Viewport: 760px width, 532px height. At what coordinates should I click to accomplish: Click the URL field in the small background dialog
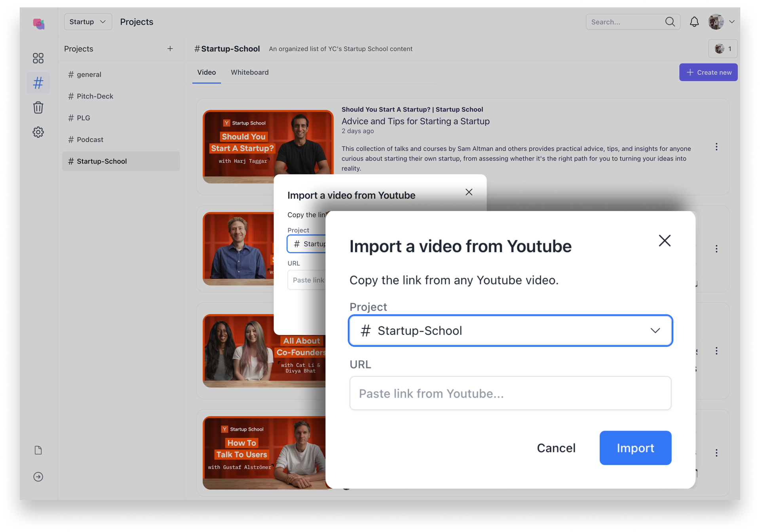click(x=307, y=280)
